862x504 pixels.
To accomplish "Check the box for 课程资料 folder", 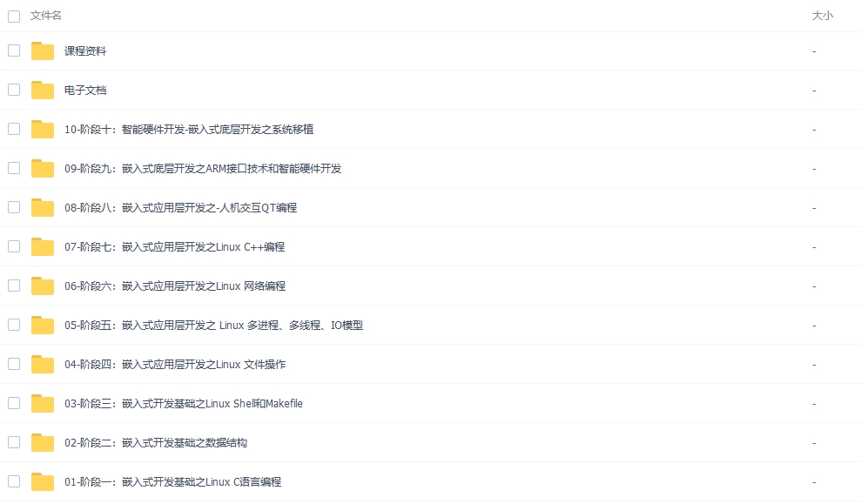I will [14, 50].
